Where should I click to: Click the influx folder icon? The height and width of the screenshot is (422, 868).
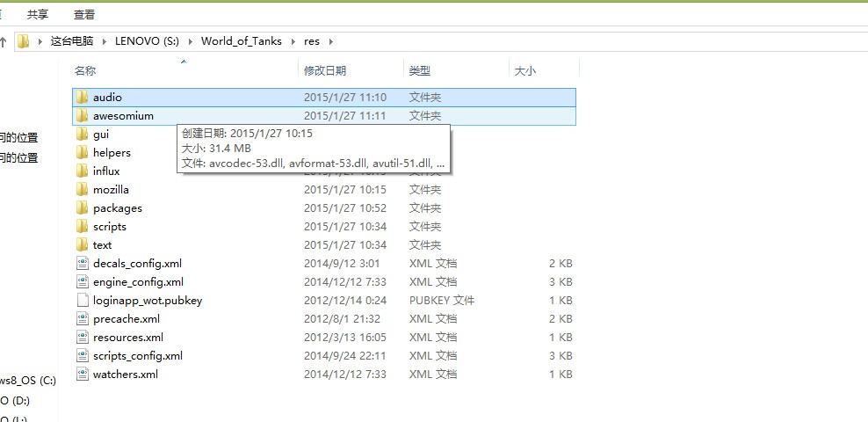point(82,171)
